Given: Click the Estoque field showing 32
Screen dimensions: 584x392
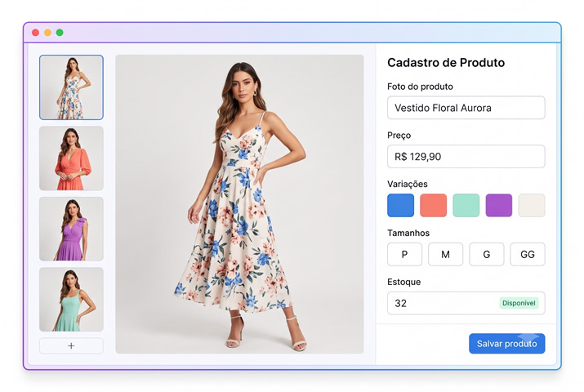Looking at the screenshot, I should (x=466, y=303).
